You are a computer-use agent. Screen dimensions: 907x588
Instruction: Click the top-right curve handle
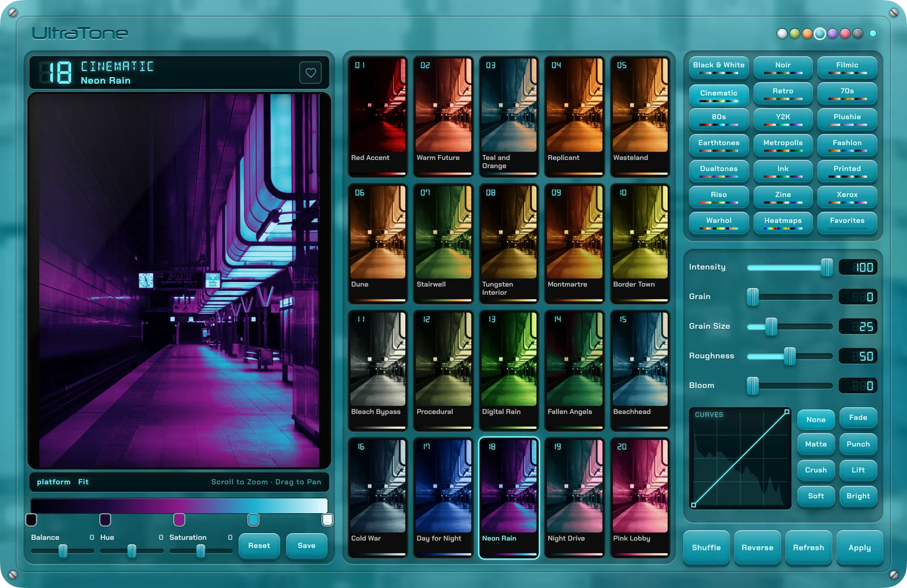787,412
